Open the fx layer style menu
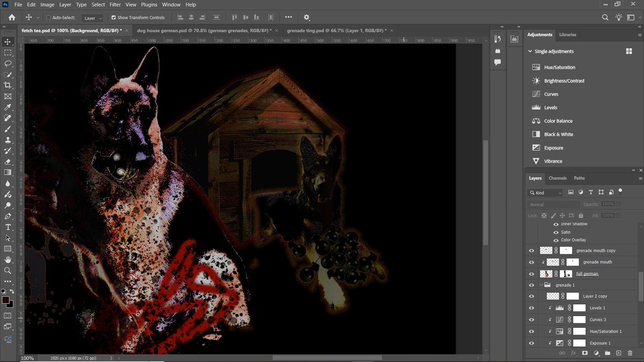The image size is (644, 362). (573, 353)
